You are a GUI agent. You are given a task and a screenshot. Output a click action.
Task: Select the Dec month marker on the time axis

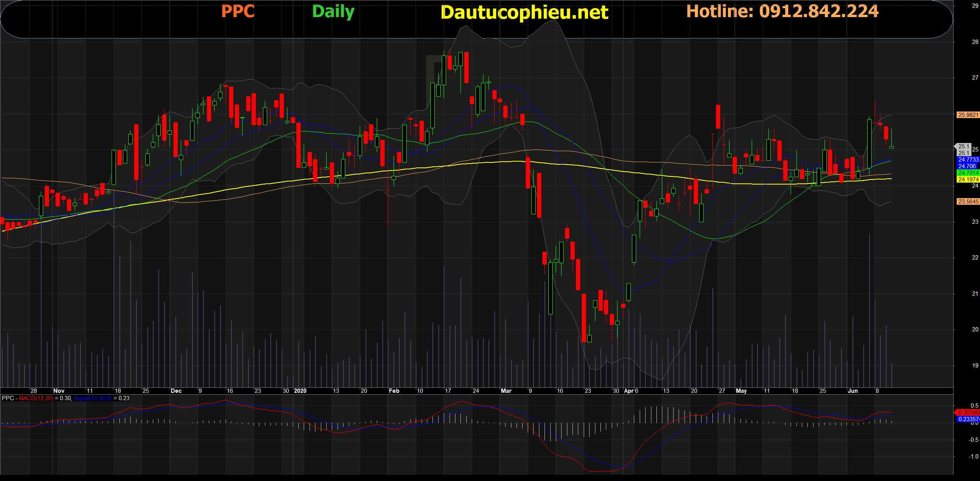coord(176,391)
